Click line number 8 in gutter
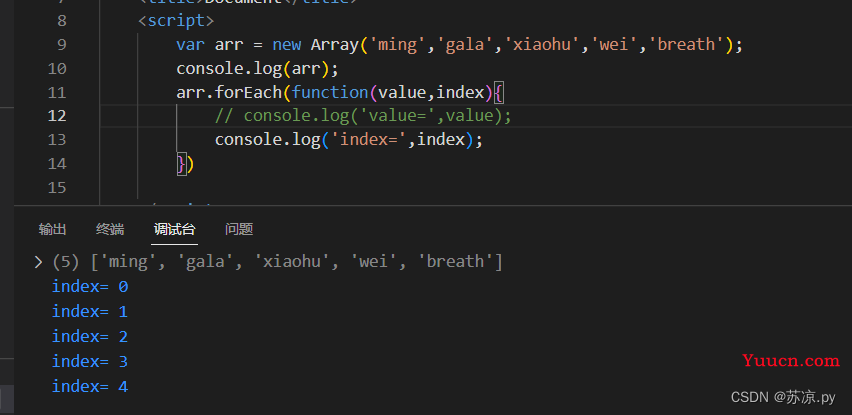 coord(61,21)
